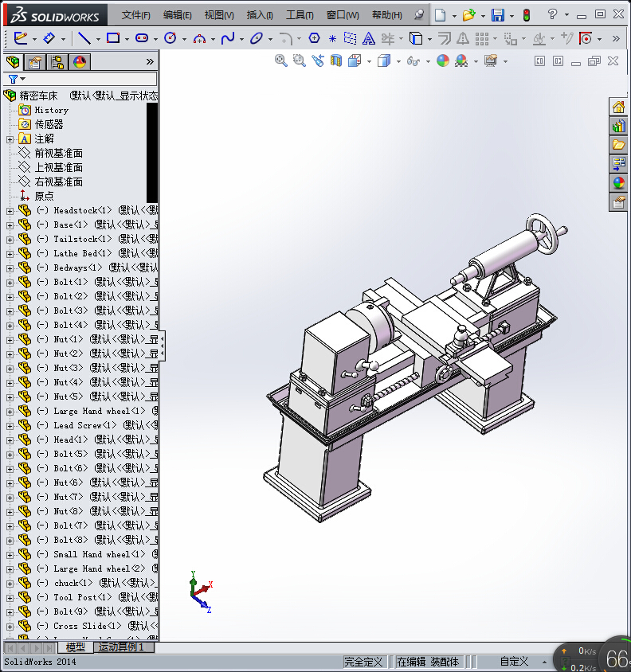631x672 pixels.
Task: Select the Tool Post<1> tree item
Action: [82, 597]
